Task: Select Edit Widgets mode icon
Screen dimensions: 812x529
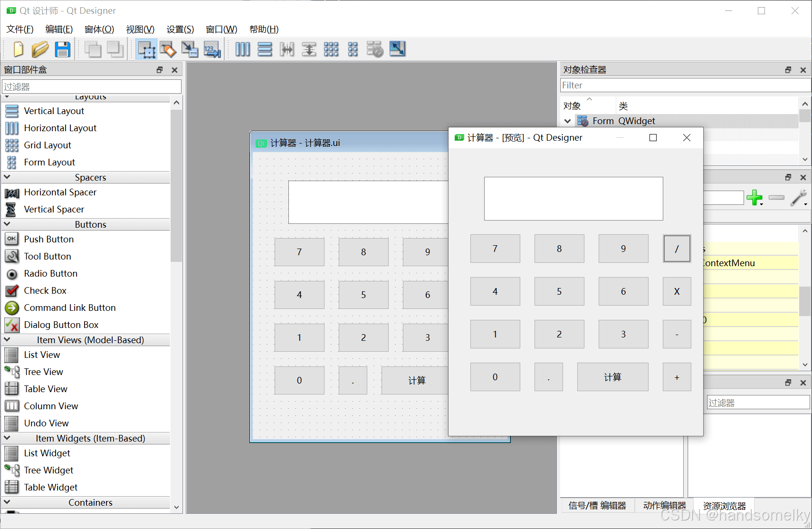Action: tap(146, 49)
